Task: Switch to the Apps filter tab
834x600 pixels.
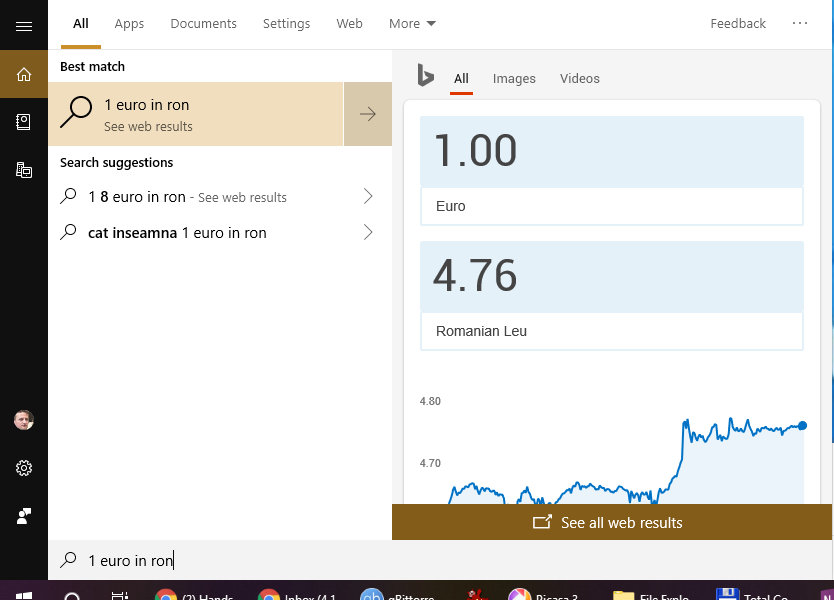Action: coord(129,23)
